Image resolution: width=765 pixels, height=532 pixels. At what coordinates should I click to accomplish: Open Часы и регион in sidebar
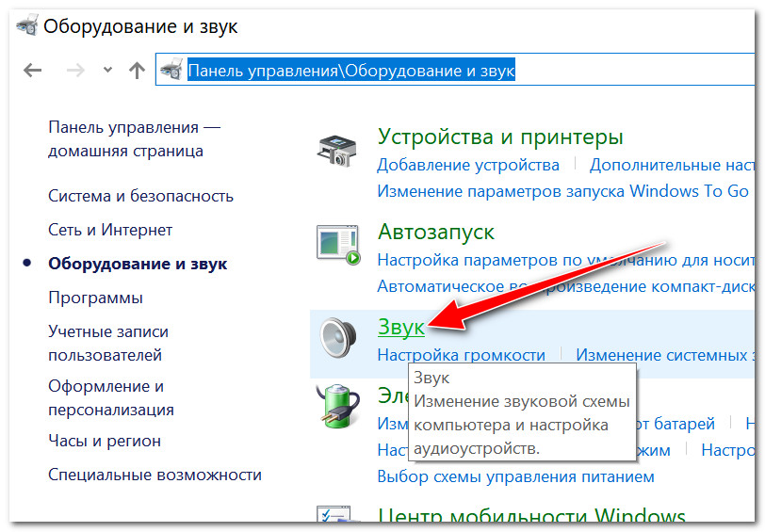pos(105,441)
